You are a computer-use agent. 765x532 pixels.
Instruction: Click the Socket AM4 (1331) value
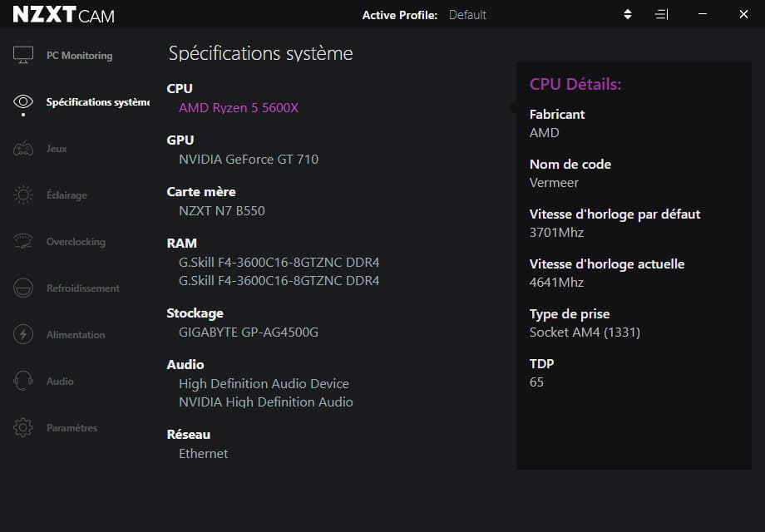coord(585,332)
